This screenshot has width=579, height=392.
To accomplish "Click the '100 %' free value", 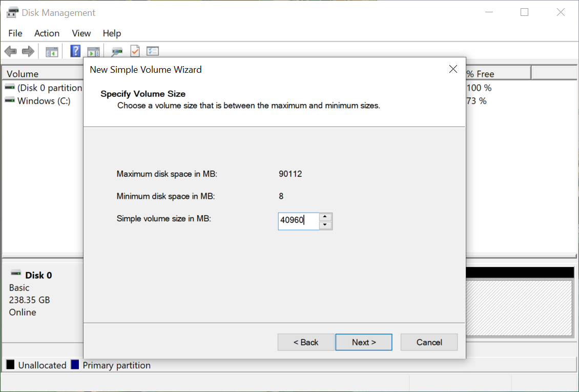I will pos(479,88).
